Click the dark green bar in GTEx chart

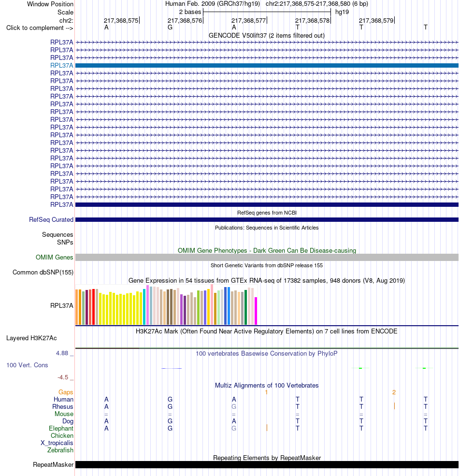pos(245,307)
